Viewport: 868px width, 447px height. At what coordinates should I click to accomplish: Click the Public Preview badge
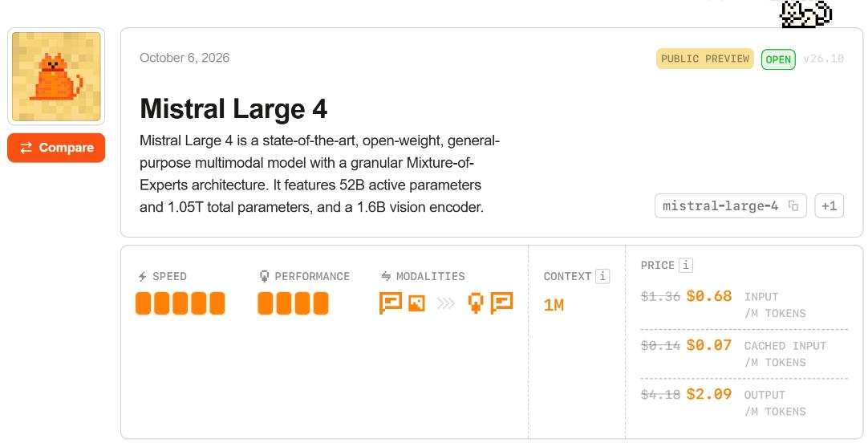coord(704,59)
